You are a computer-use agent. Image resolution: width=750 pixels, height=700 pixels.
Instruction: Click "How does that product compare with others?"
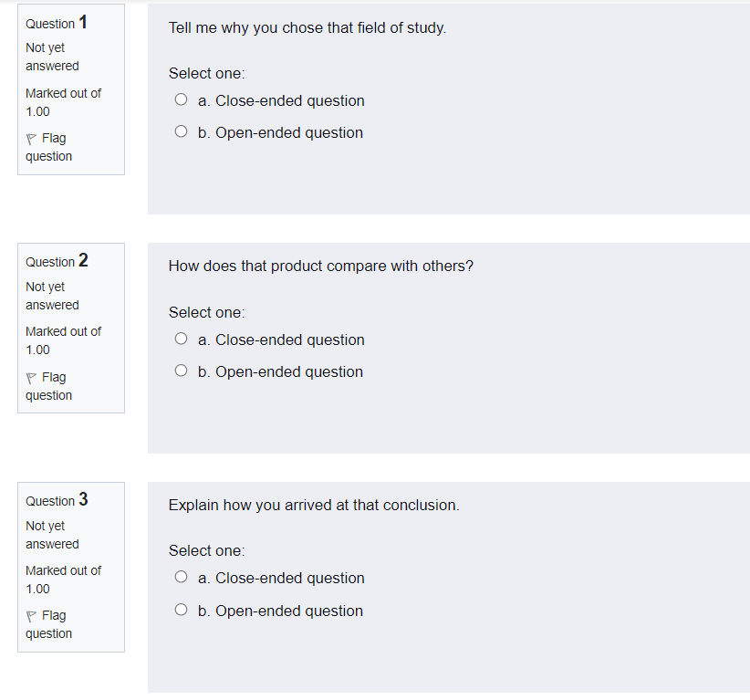tap(320, 266)
